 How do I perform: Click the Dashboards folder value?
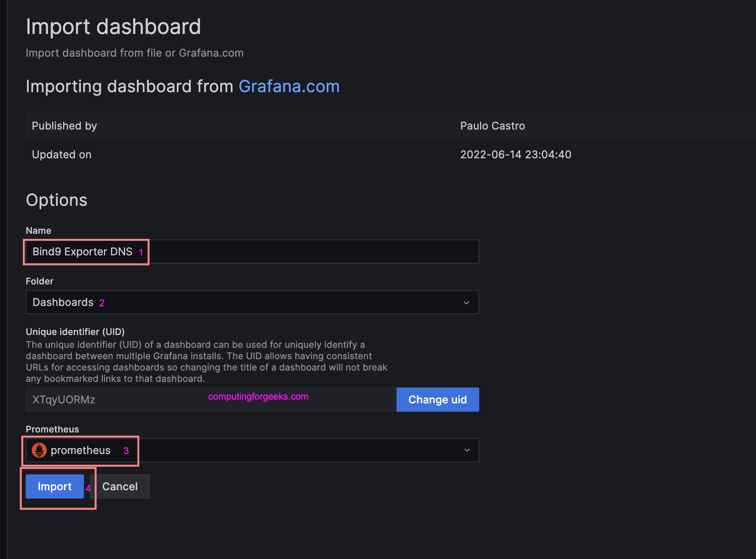click(x=63, y=302)
